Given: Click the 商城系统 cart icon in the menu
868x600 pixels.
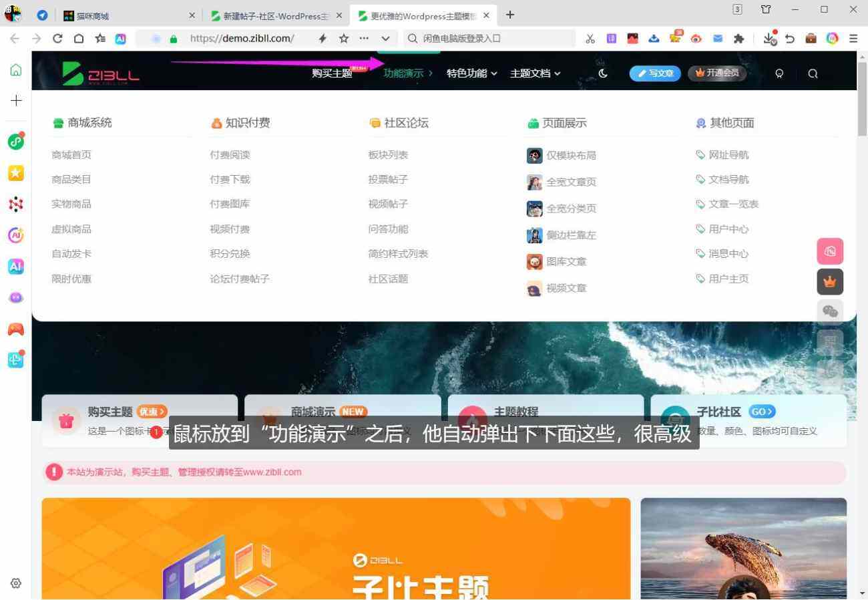Looking at the screenshot, I should 57,122.
